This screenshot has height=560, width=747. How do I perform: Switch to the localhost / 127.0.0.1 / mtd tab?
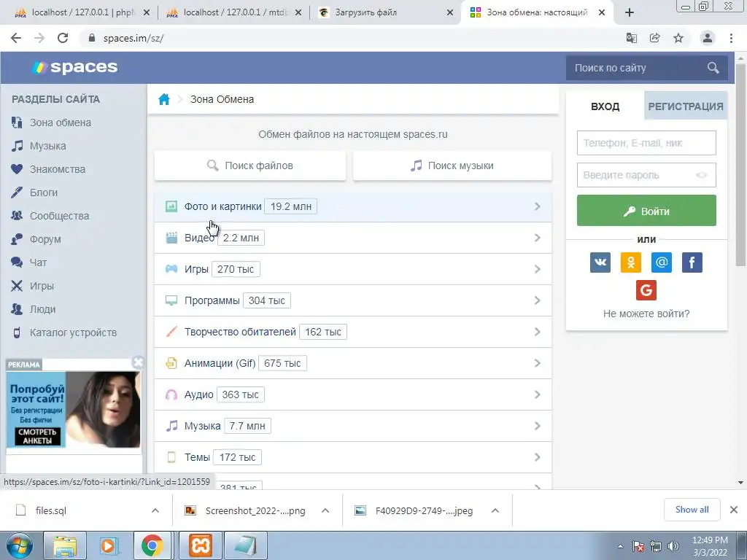pyautogui.click(x=233, y=13)
